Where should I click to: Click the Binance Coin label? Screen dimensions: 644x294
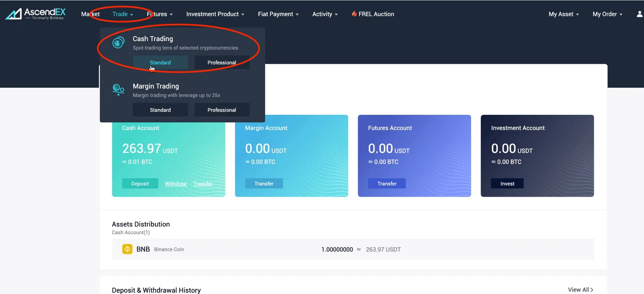click(x=169, y=250)
